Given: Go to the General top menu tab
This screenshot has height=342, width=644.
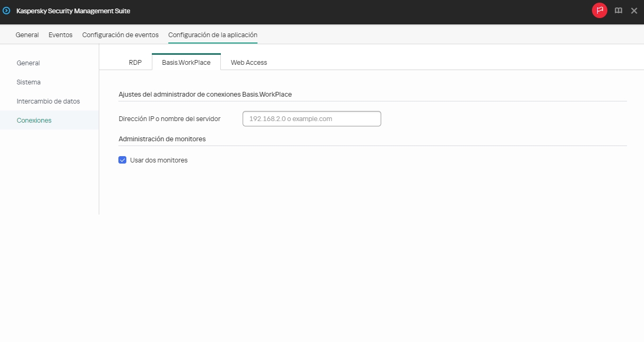Looking at the screenshot, I should [x=27, y=35].
